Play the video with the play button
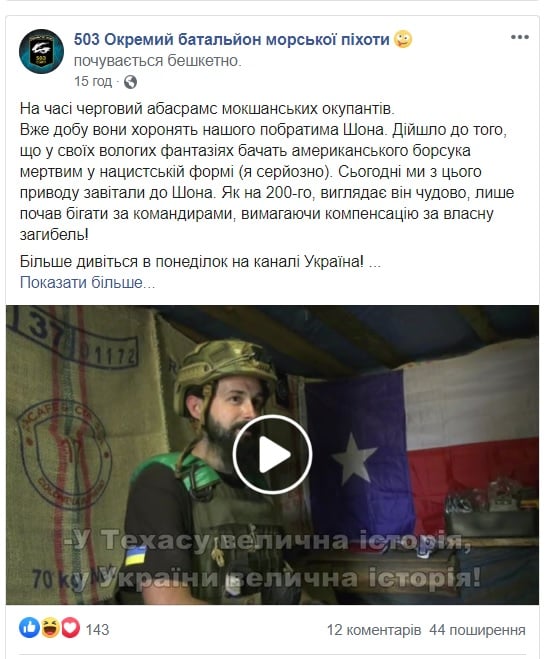The height and width of the screenshot is (659, 553). (272, 454)
